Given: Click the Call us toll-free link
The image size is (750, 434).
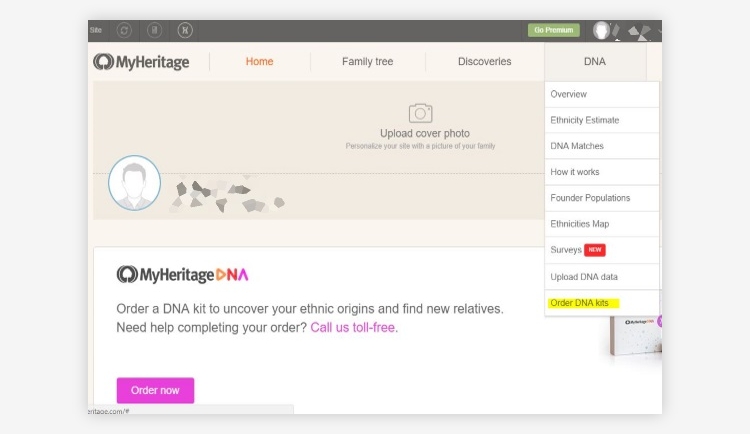Looking at the screenshot, I should tap(354, 327).
